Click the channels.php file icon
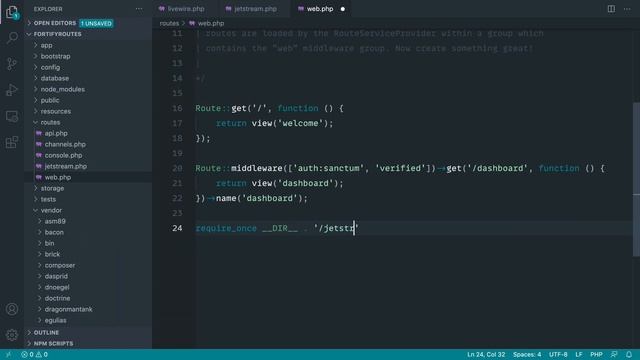Screen dimensions: 640x360 tap(39, 144)
